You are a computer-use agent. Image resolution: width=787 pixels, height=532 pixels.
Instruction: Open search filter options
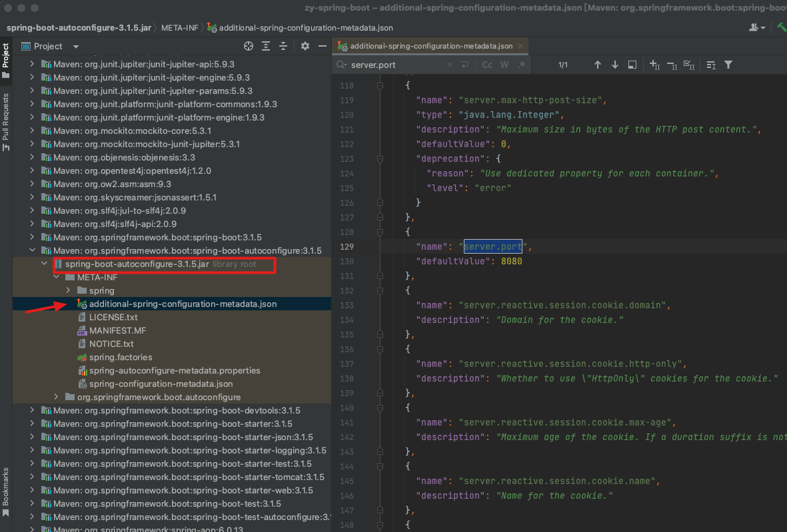tap(728, 65)
